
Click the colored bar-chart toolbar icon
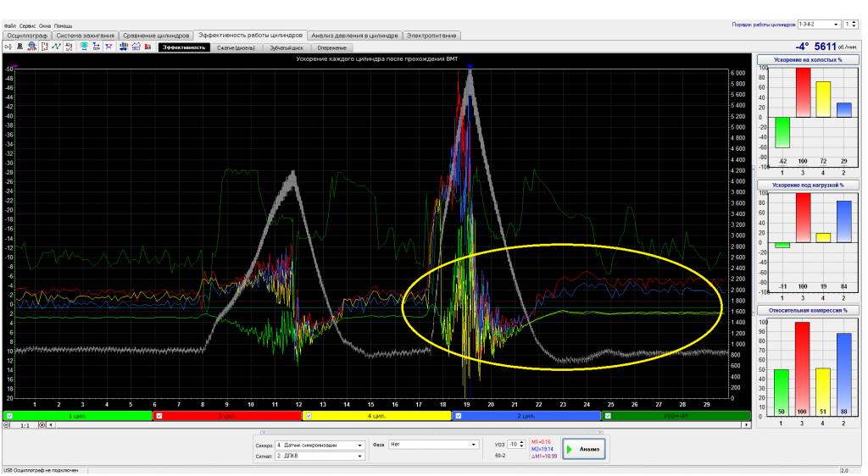point(124,47)
